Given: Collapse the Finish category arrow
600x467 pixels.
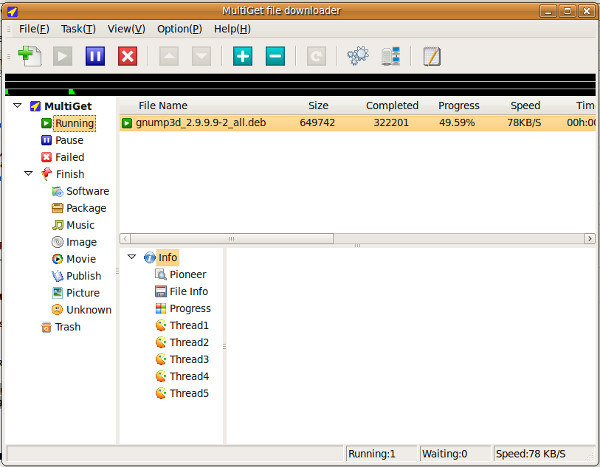Looking at the screenshot, I should click(x=28, y=173).
